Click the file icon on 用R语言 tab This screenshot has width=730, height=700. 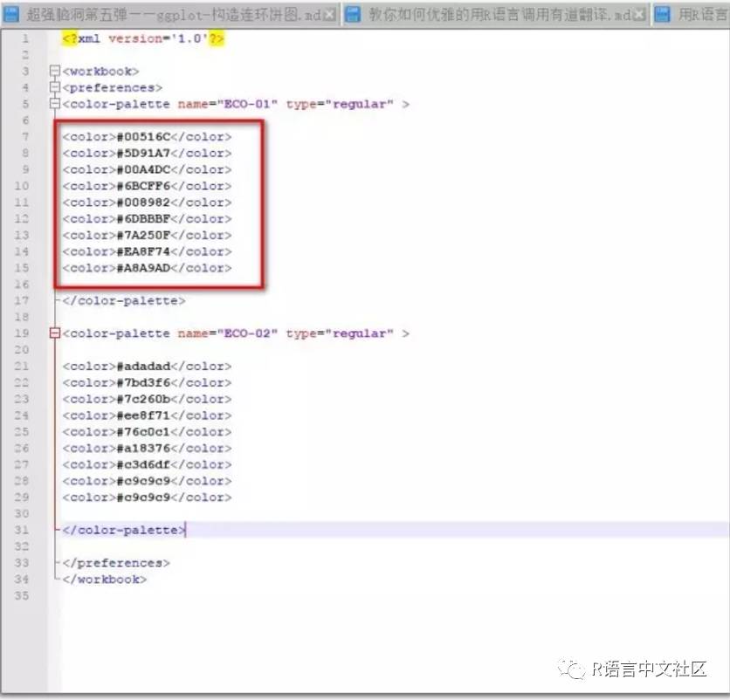pos(662,15)
